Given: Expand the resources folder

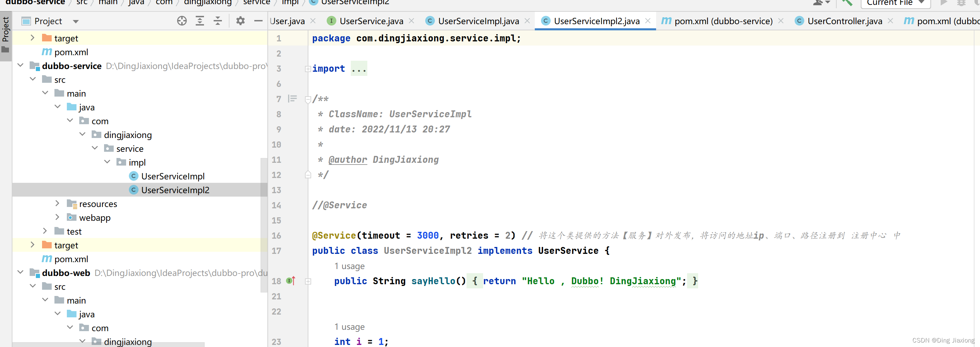Looking at the screenshot, I should 58,204.
